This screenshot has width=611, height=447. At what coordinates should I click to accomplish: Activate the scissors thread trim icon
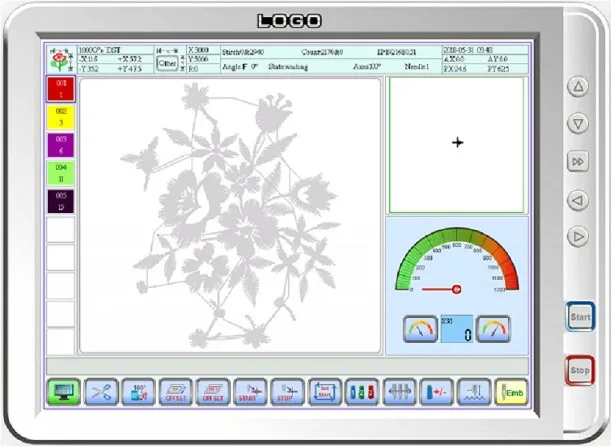[101, 392]
